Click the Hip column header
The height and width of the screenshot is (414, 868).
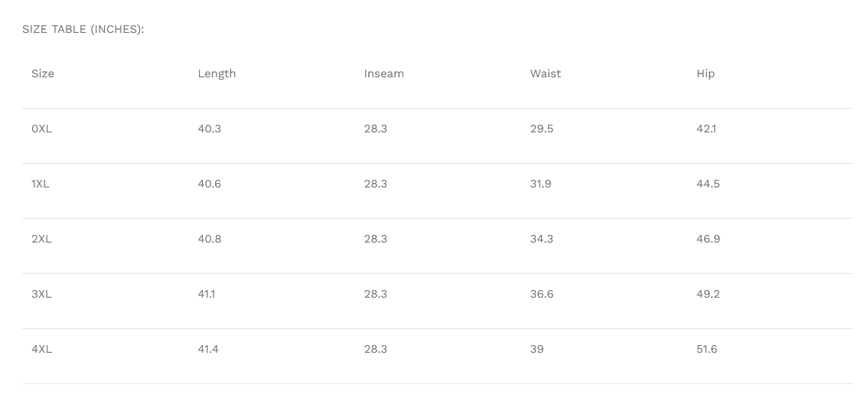pos(705,73)
